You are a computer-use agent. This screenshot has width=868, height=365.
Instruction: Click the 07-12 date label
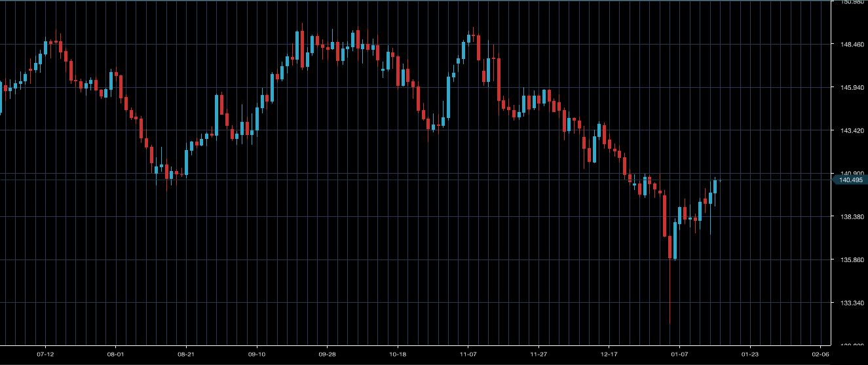tap(45, 353)
